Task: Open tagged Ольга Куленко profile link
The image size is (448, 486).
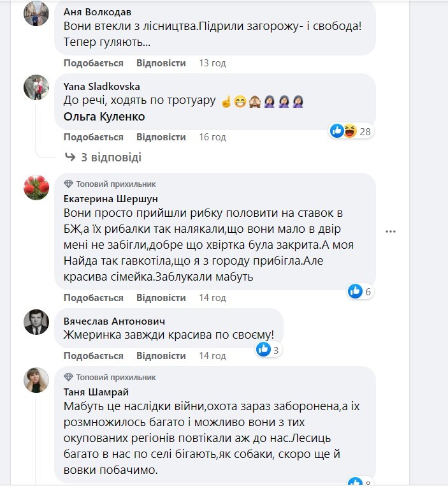Action: (105, 117)
